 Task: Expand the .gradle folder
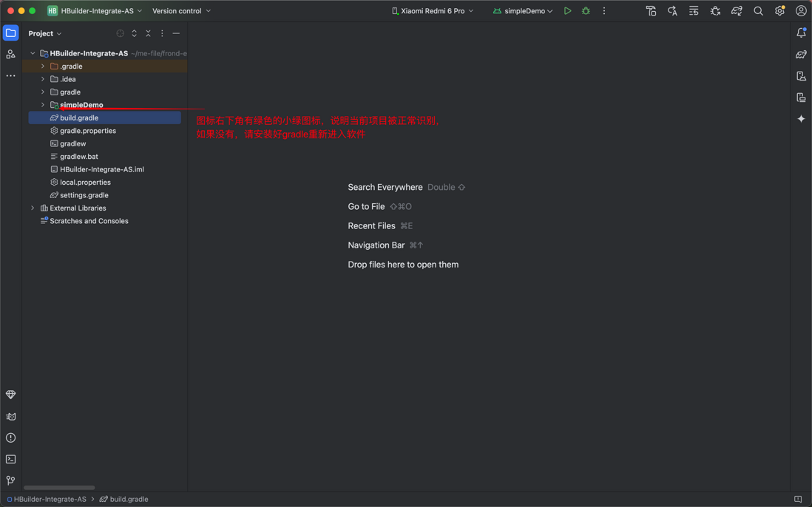[43, 67]
